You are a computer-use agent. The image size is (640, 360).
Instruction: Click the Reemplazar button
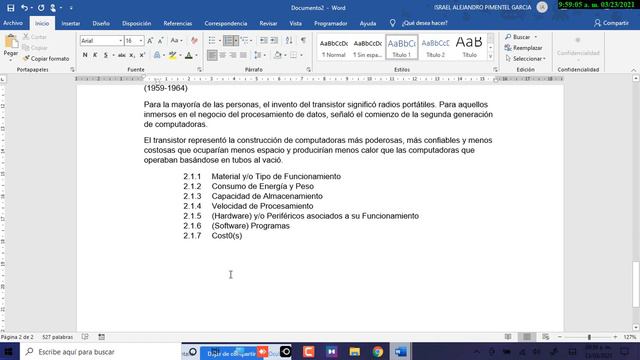[524, 48]
